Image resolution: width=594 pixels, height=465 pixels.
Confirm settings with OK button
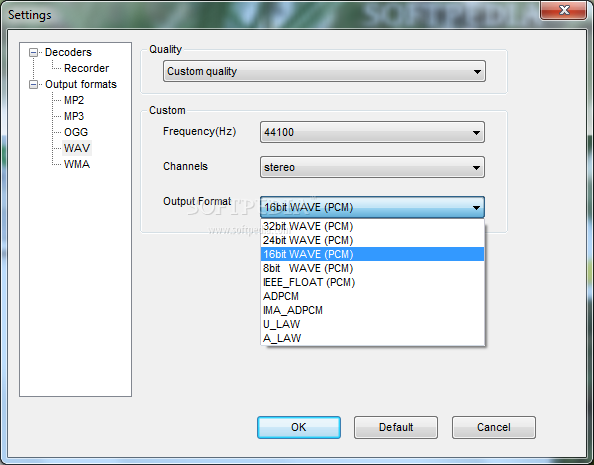pos(299,427)
